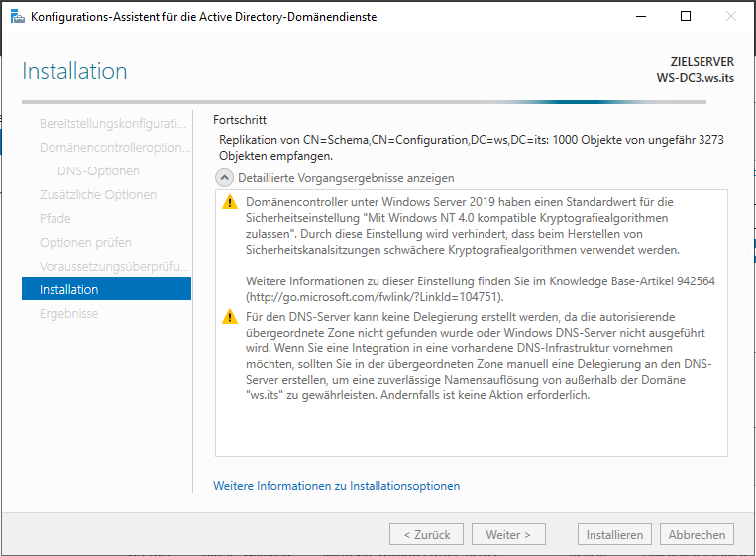This screenshot has width=756, height=556.
Task: Click the 'Fortschritt' heading
Action: coord(240,120)
